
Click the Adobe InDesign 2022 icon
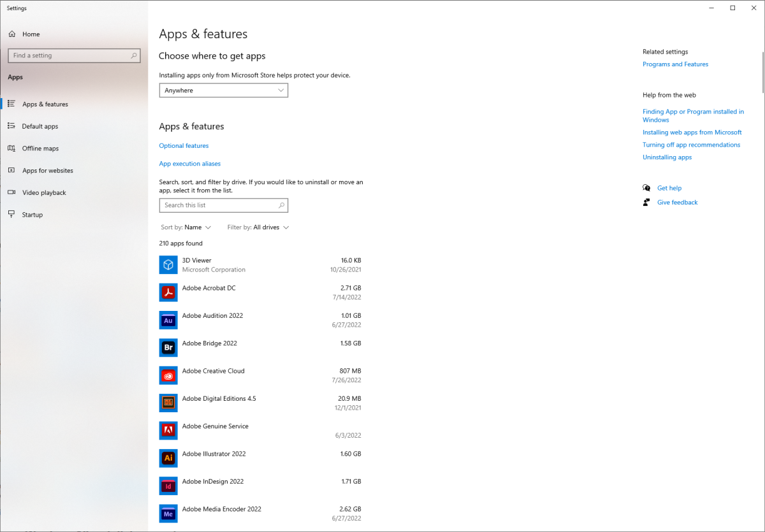tap(168, 485)
